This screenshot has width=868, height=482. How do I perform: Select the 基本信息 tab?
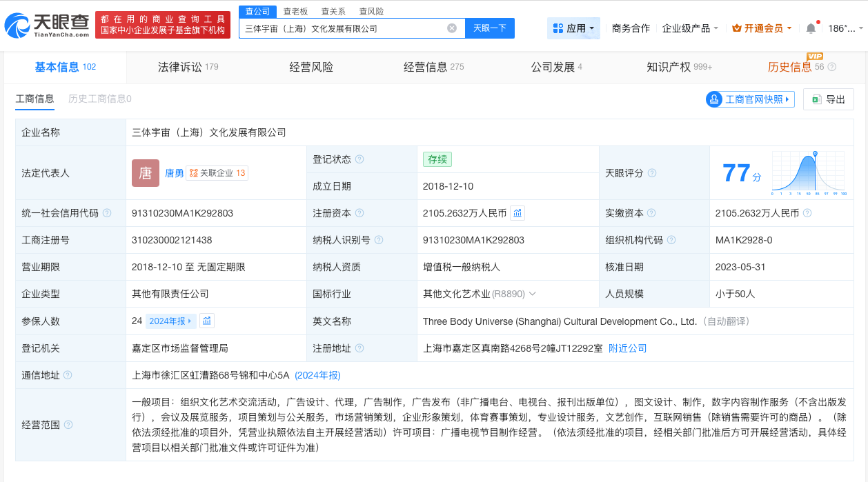tap(65, 67)
